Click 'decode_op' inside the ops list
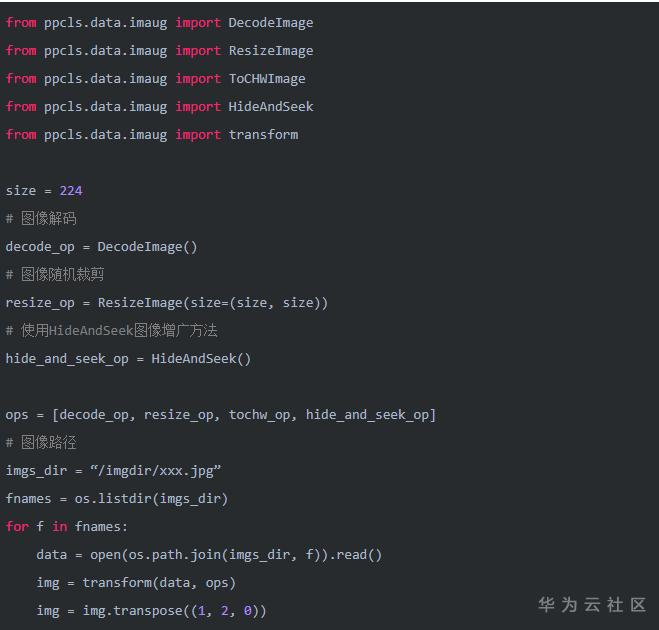The width and height of the screenshot is (659, 630). point(93,415)
